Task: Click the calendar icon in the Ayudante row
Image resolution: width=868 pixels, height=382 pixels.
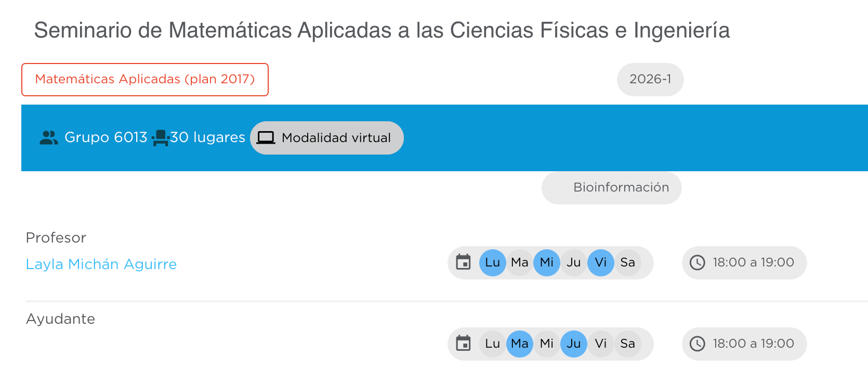Action: coord(463,343)
